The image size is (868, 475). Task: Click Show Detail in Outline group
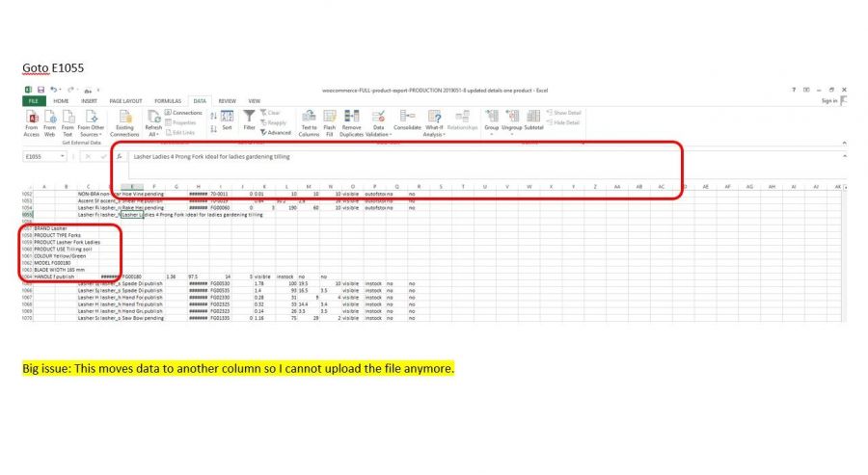click(x=563, y=113)
